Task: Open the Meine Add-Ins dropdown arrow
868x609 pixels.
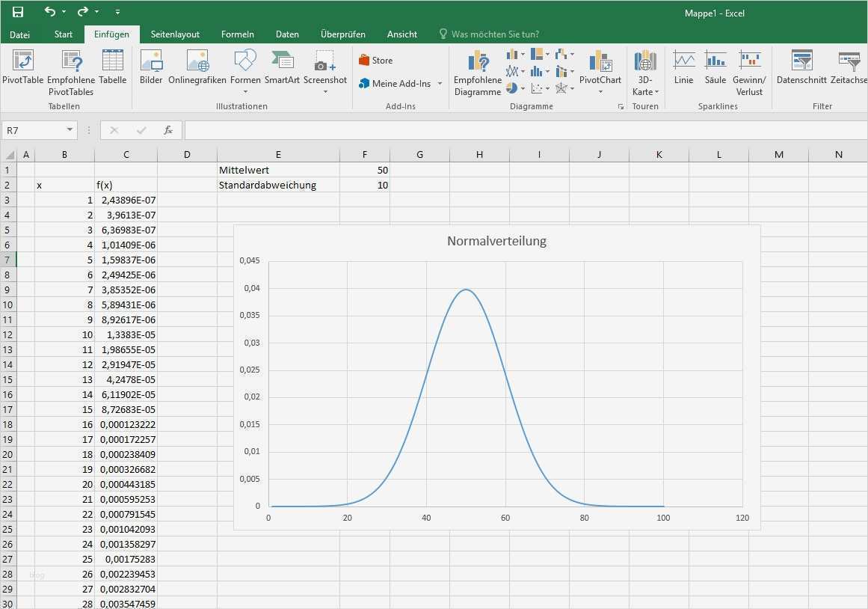Action: [440, 84]
